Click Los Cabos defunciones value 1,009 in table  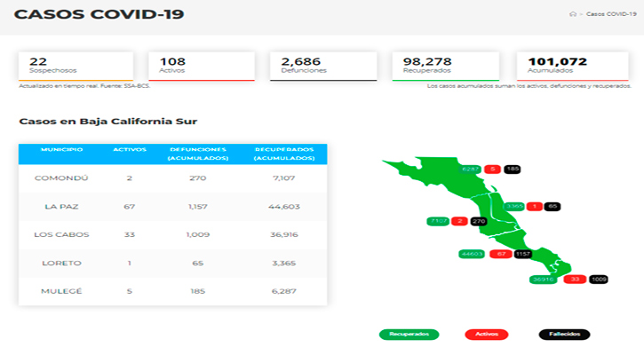198,235
